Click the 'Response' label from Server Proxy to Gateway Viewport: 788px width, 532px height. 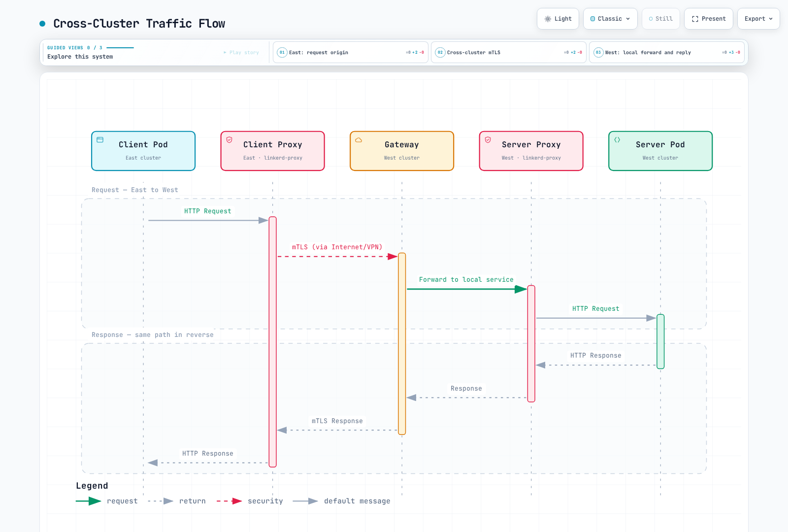(x=466, y=389)
